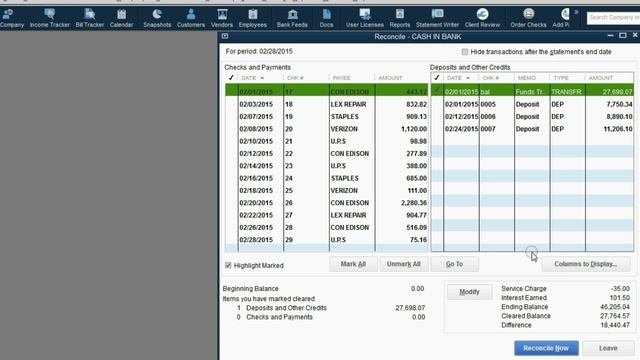640x360 pixels.
Task: Select check 27 LEX REPAIR 904.77
Action: click(326, 215)
